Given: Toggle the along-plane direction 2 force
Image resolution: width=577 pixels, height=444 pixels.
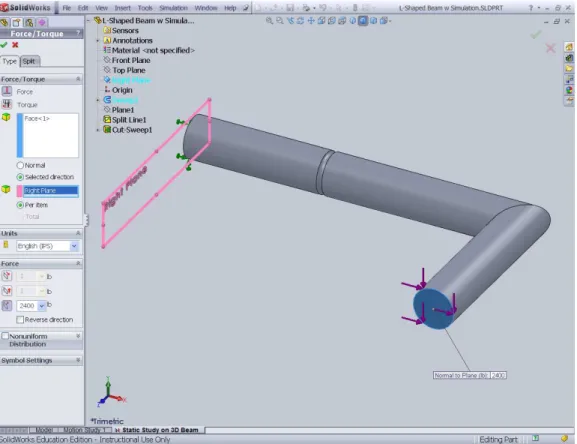Looking at the screenshot, I should tap(7, 291).
